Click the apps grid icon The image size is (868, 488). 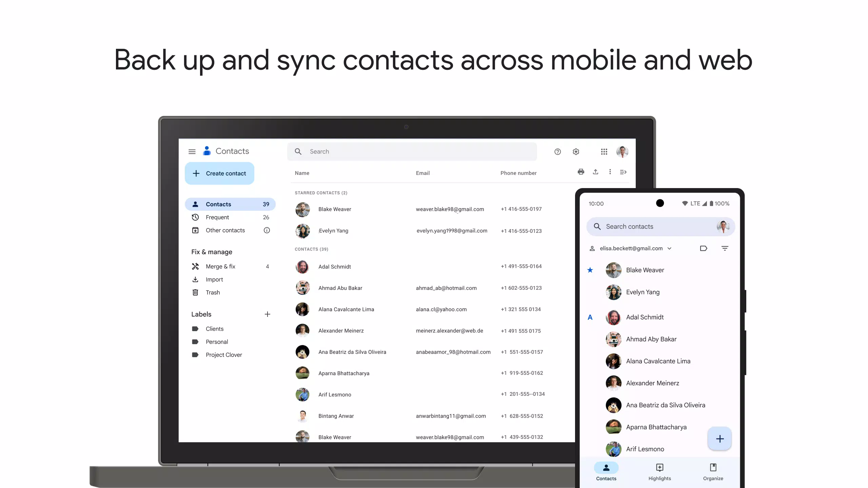click(x=604, y=151)
